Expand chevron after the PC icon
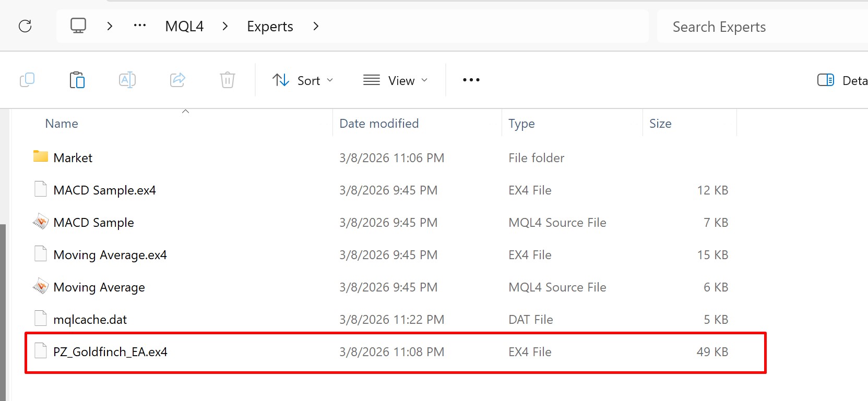The width and height of the screenshot is (868, 401). tap(110, 26)
